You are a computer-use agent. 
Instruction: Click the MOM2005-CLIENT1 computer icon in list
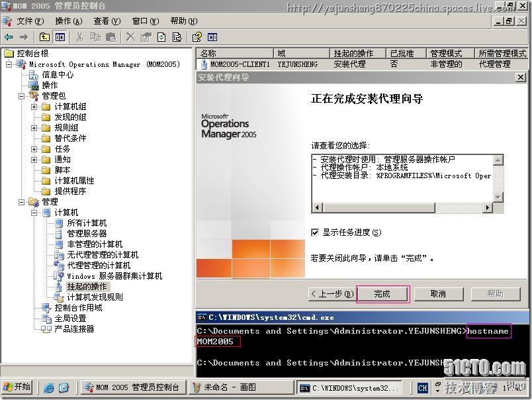pos(204,64)
